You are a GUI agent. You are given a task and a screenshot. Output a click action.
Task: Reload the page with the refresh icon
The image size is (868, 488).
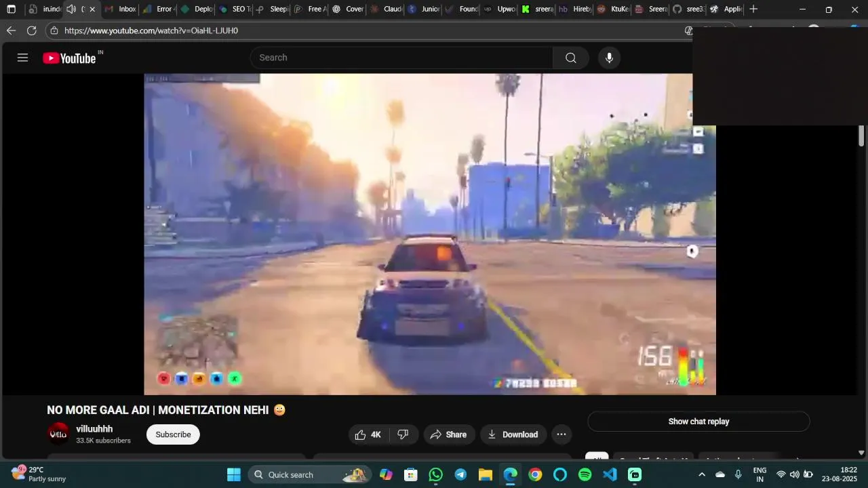point(32,30)
